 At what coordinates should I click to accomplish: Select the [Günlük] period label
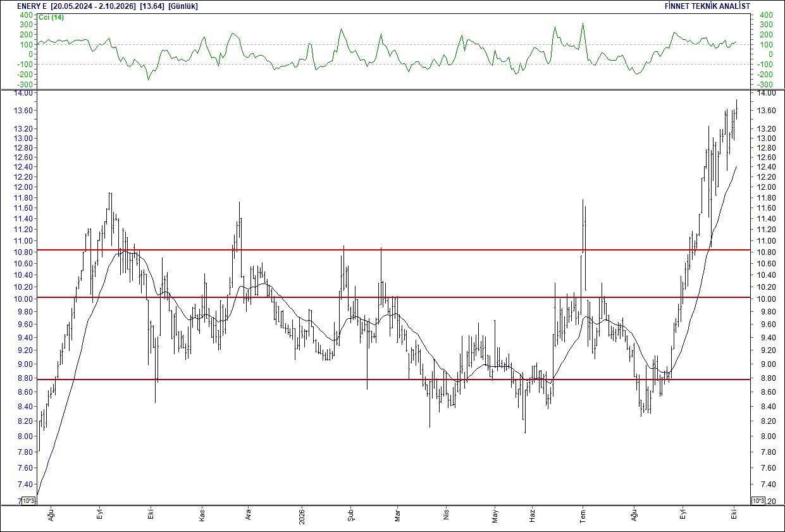click(x=185, y=6)
